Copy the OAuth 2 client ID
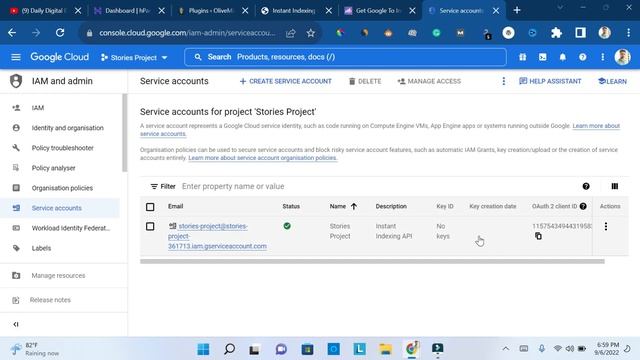This screenshot has height=360, width=640. pyautogui.click(x=538, y=236)
